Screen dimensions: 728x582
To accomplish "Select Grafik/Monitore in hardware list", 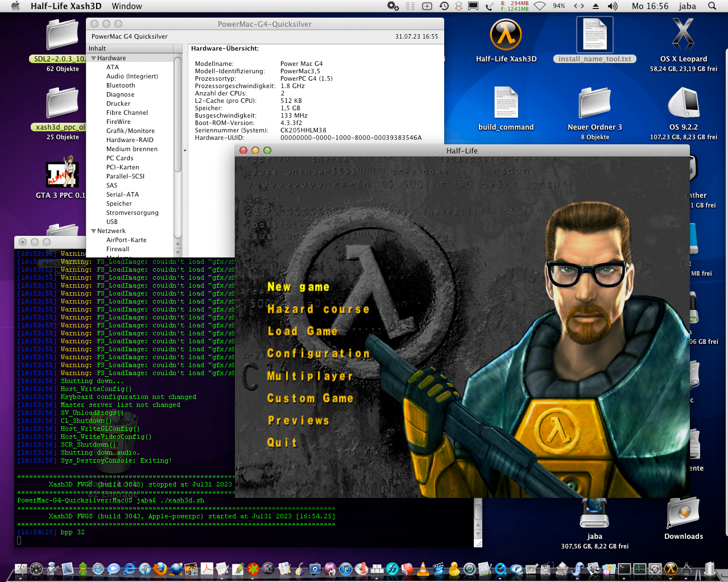I will tap(130, 131).
